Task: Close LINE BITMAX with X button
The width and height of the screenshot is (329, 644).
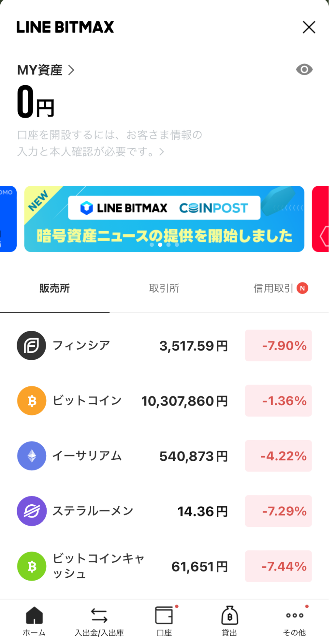Action: click(x=309, y=27)
